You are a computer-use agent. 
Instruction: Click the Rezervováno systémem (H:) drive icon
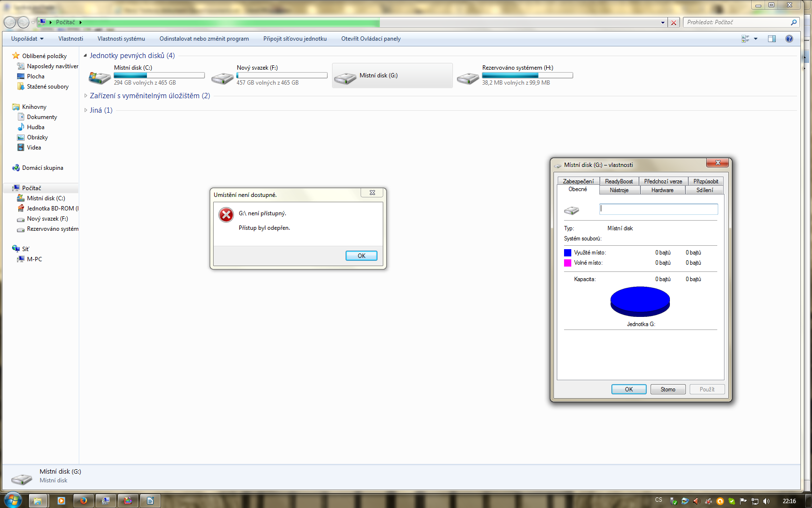click(468, 77)
